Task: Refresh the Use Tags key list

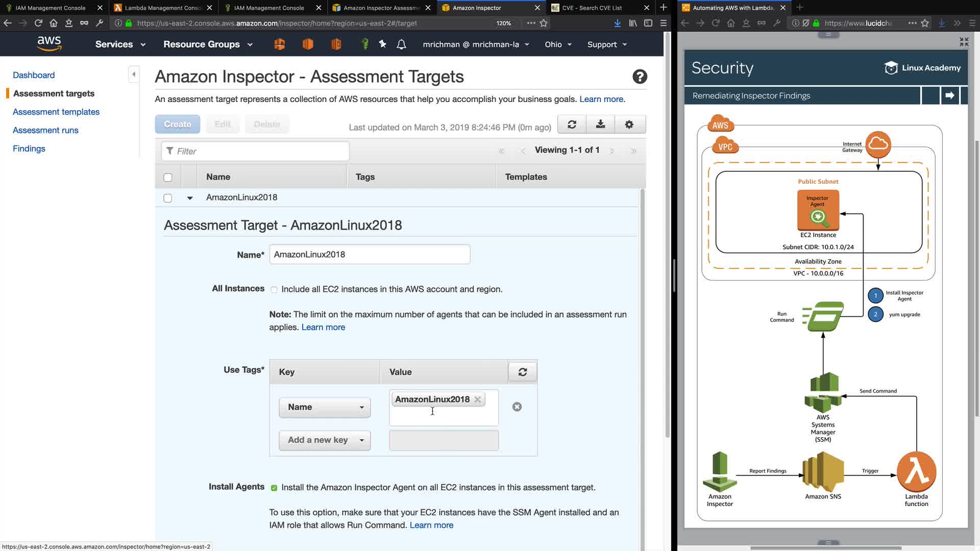Action: point(522,372)
